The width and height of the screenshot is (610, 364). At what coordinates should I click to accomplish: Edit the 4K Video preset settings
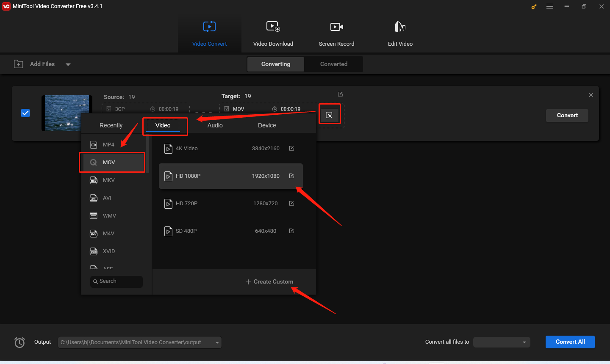[x=291, y=148]
